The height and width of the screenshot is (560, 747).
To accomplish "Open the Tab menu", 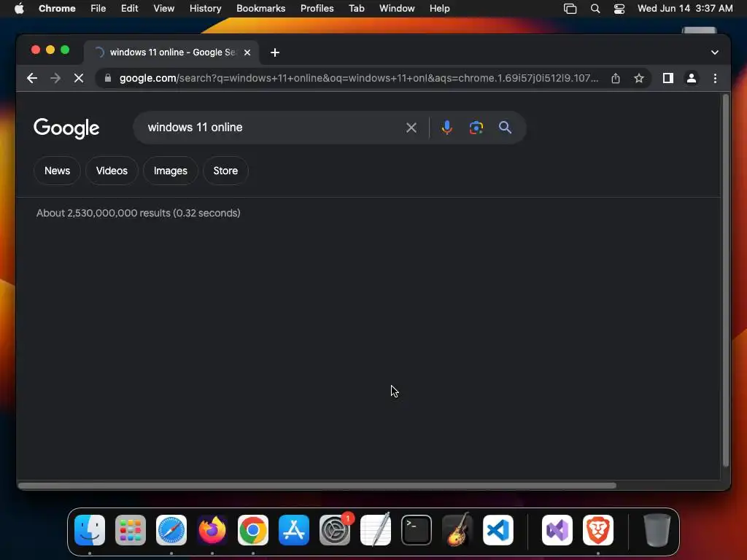I will coord(356,9).
